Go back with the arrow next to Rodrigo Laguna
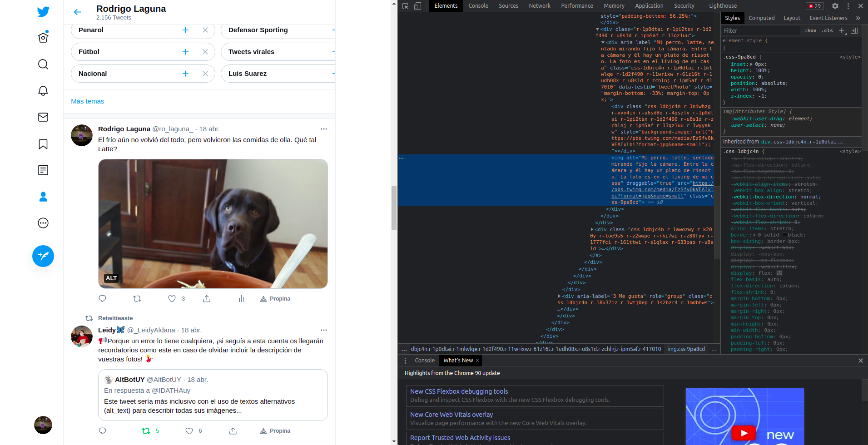Screen dimensions: 868x445 (78, 12)
